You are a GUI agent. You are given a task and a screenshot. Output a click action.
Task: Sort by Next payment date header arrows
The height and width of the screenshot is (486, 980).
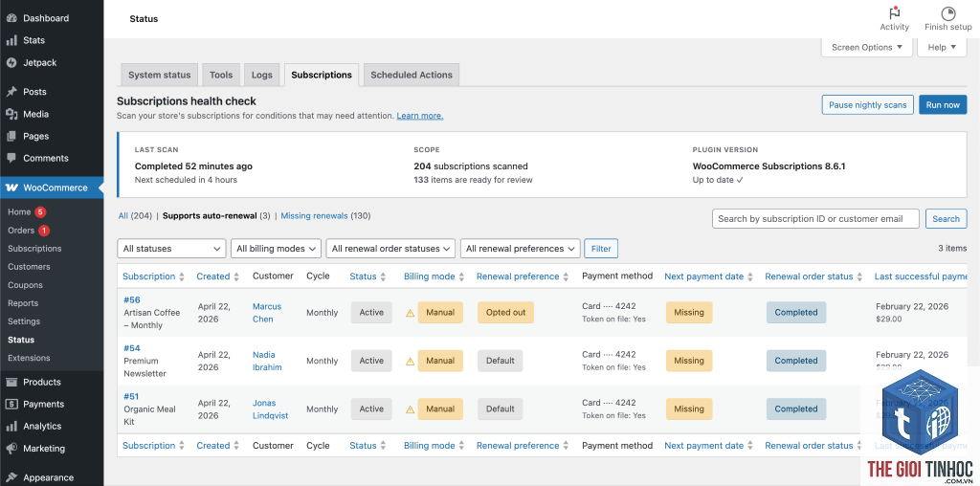750,276
